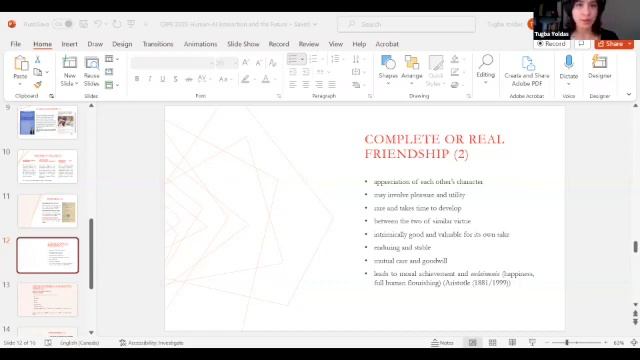Align text to the left

[x=293, y=84]
